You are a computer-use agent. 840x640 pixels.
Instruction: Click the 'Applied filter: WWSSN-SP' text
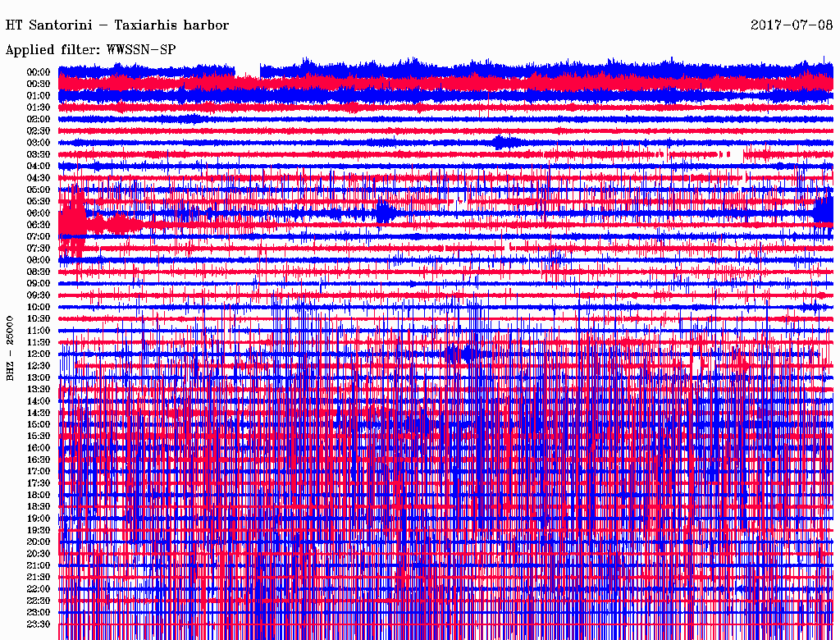[90, 50]
